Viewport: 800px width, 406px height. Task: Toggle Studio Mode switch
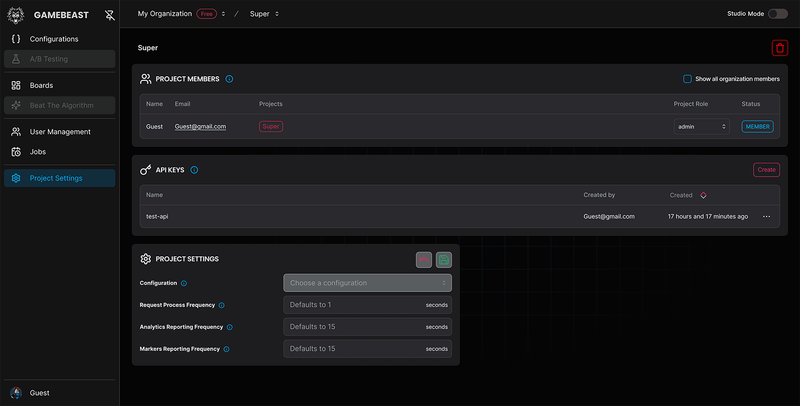click(778, 14)
